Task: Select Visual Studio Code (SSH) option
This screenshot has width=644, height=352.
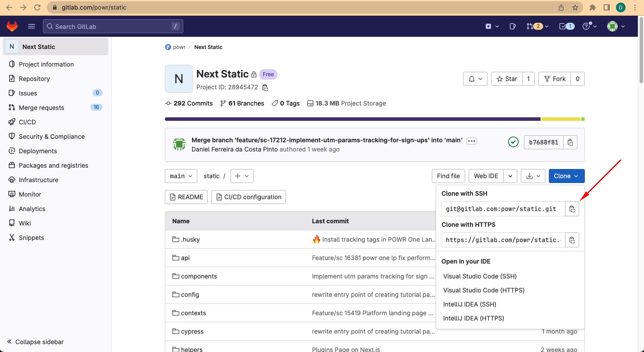Action: pyautogui.click(x=480, y=276)
